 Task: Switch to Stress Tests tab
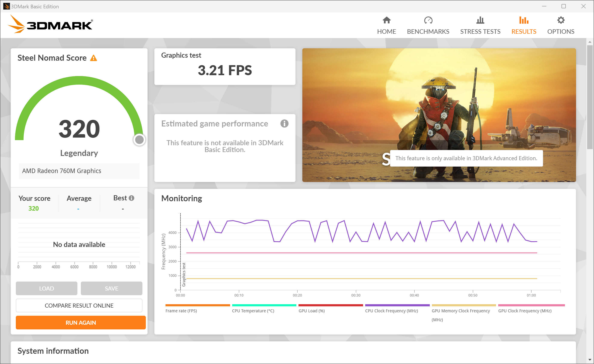click(x=480, y=26)
